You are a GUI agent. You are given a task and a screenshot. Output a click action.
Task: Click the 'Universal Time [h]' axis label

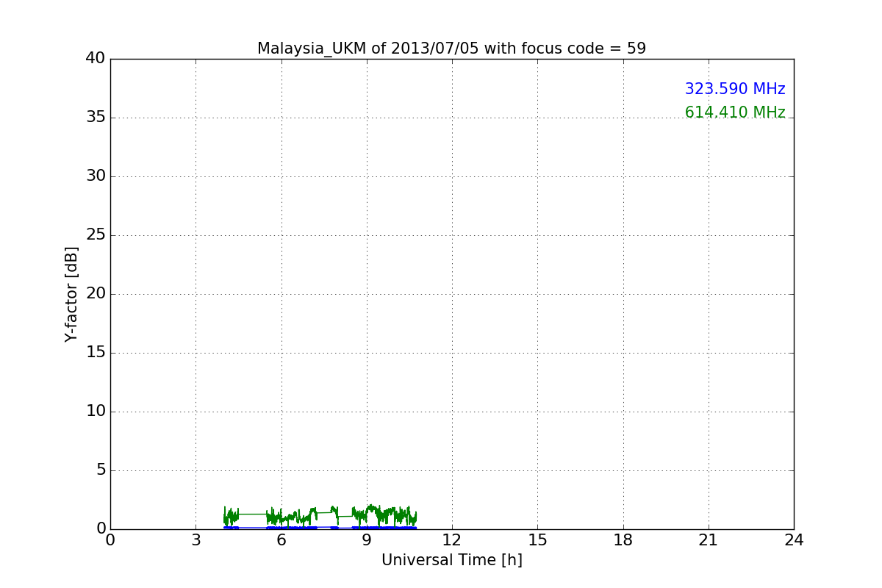[x=452, y=560]
